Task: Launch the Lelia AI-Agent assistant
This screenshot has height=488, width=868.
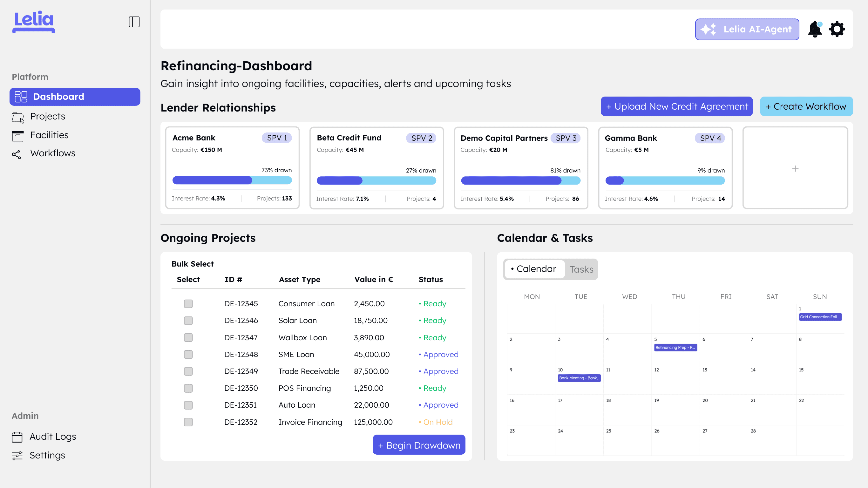Action: point(747,29)
